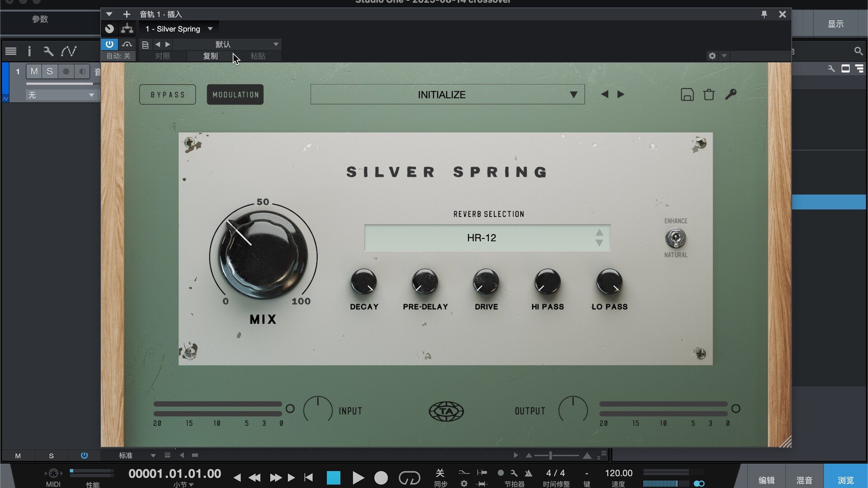This screenshot has width=868, height=488.
Task: Click the plugin power (activate) icon
Action: point(109,44)
